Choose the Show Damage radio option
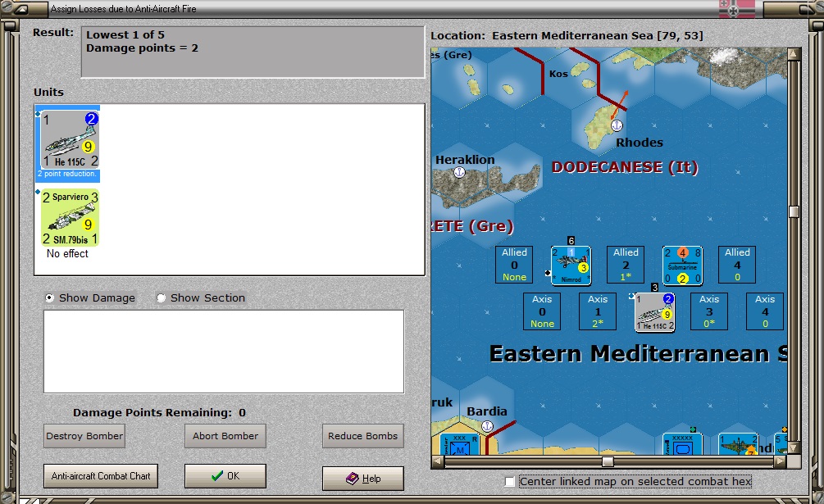Viewport: 824px width, 504px height. [x=49, y=297]
